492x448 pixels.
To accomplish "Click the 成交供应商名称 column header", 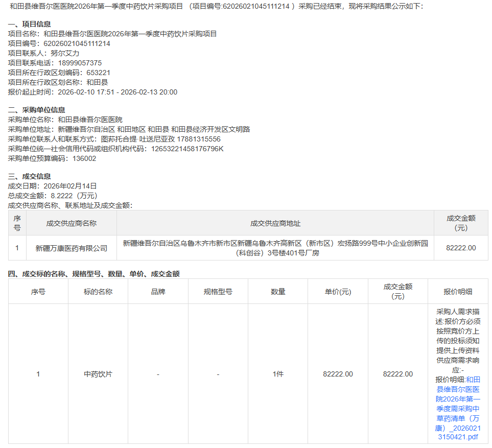I will click(x=72, y=223).
